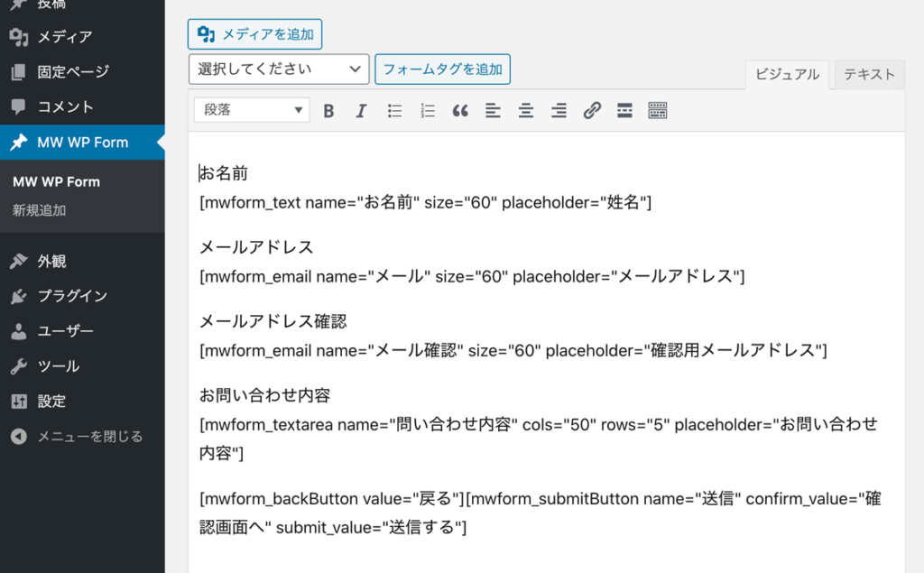This screenshot has width=924, height=573.
Task: Insert or edit a link
Action: 592,111
